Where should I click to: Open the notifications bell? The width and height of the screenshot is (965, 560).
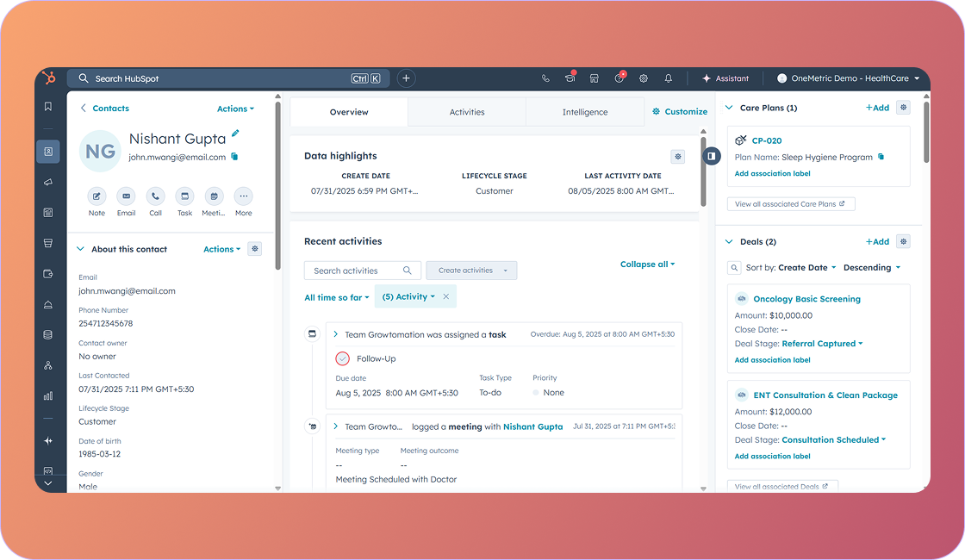pyautogui.click(x=668, y=78)
